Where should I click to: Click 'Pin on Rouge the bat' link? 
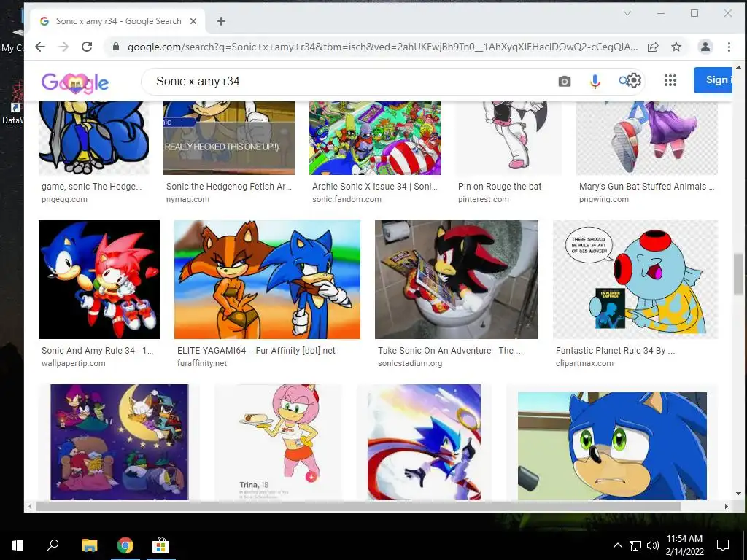point(500,187)
